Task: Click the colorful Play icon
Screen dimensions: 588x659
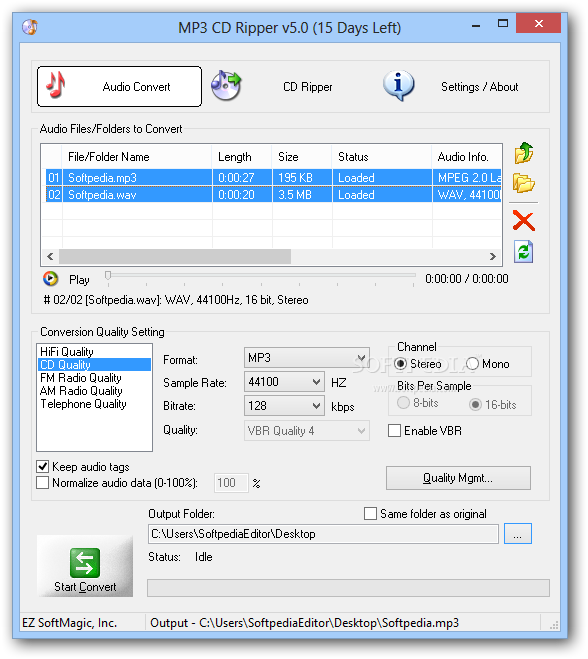Action: click(50, 279)
